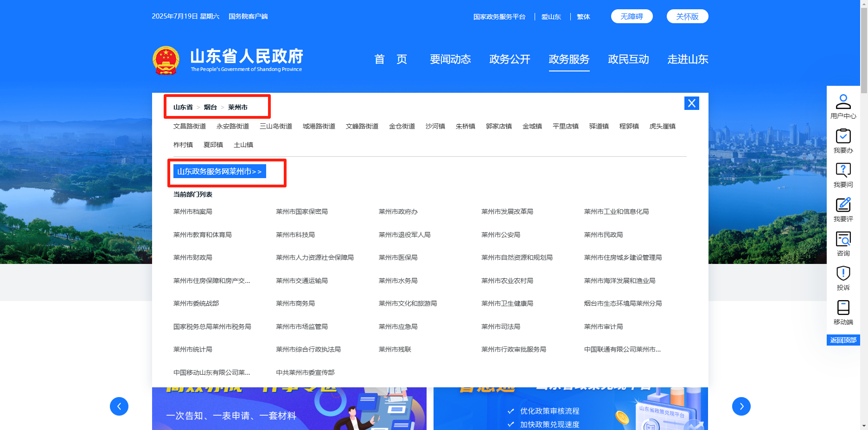Viewport: 868px width, 430px height.
Task: Click the 我要问 question icon
Action: click(843, 171)
